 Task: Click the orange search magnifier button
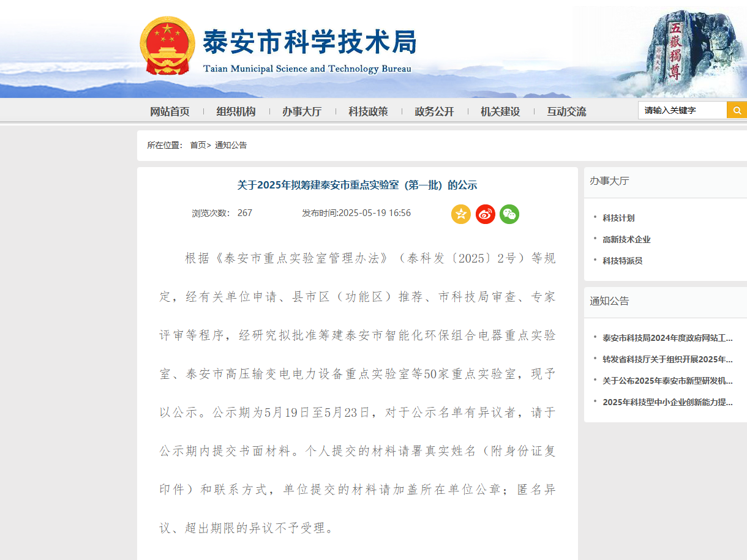737,110
